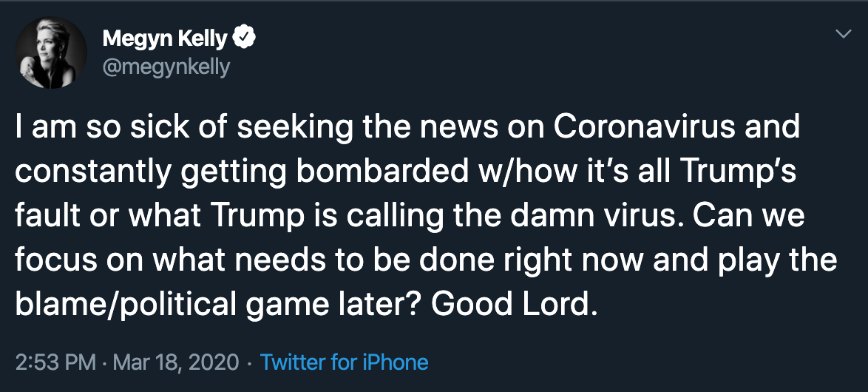Click the 2:53 PM timestamp
Image resolution: width=868 pixels, height=392 pixels.
pyautogui.click(x=55, y=362)
